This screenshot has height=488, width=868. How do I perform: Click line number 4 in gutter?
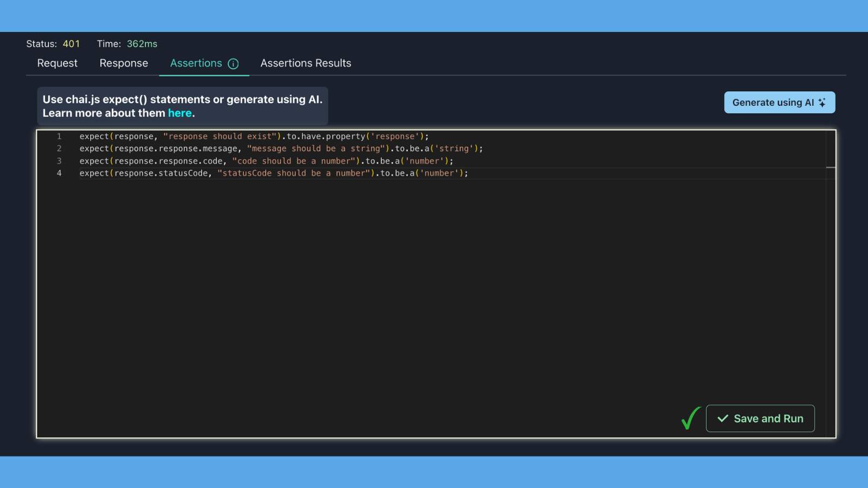tap(59, 173)
